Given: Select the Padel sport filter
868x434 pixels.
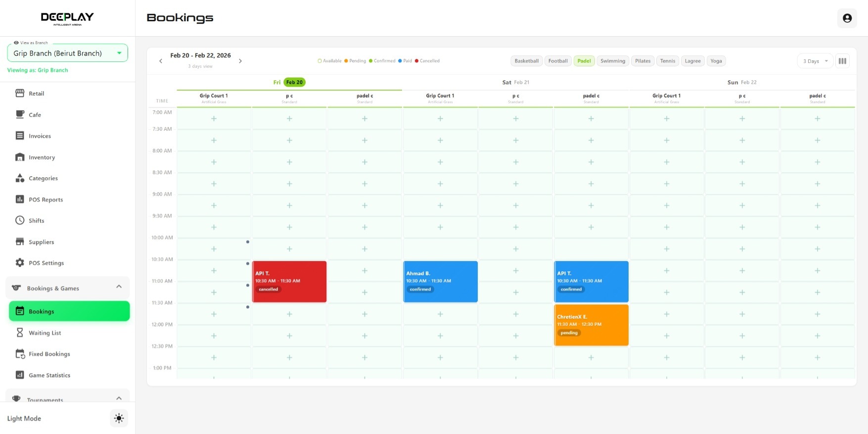Looking at the screenshot, I should click(584, 61).
